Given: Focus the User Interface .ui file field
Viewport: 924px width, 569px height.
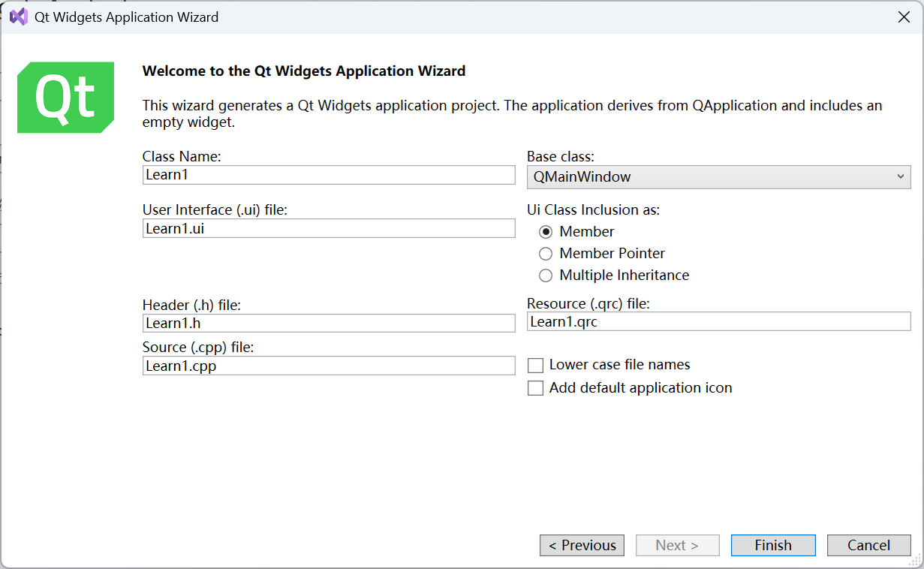Looking at the screenshot, I should click(329, 228).
